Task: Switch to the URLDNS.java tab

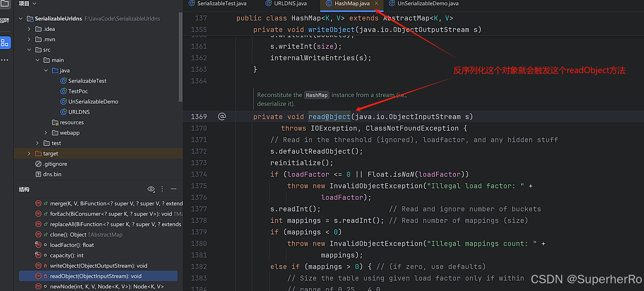Action: (286, 3)
